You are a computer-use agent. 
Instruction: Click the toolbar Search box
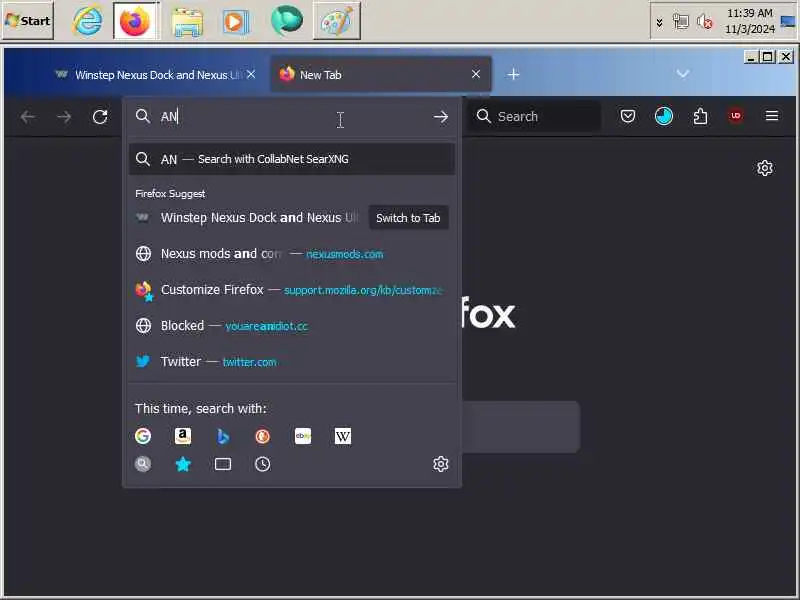(x=534, y=117)
